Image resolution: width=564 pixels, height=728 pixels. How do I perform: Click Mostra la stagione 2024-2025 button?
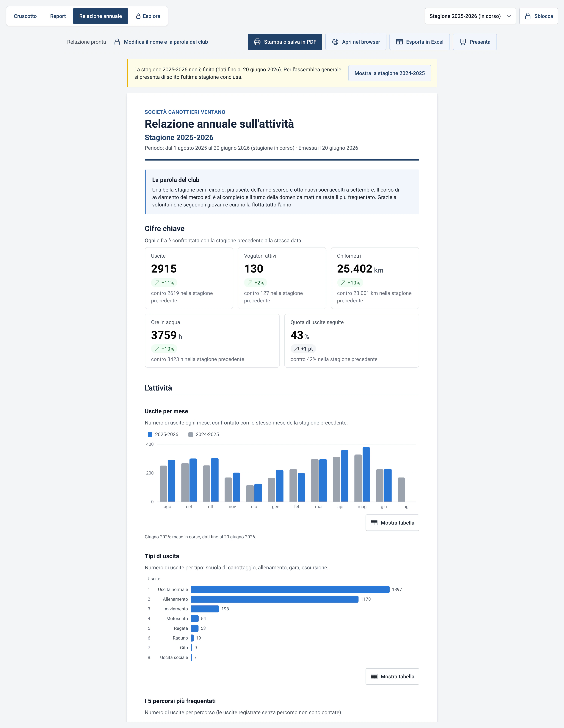pyautogui.click(x=389, y=73)
